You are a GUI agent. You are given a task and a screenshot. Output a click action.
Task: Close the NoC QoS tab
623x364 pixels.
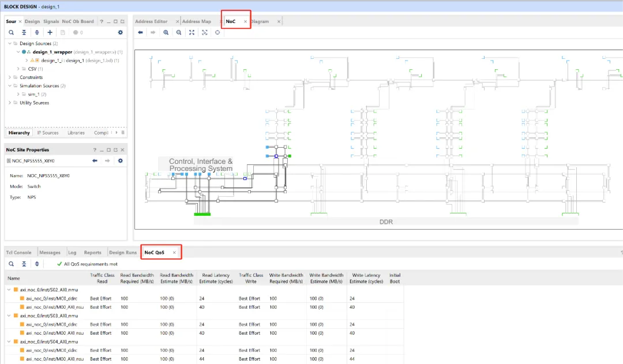pyautogui.click(x=174, y=253)
